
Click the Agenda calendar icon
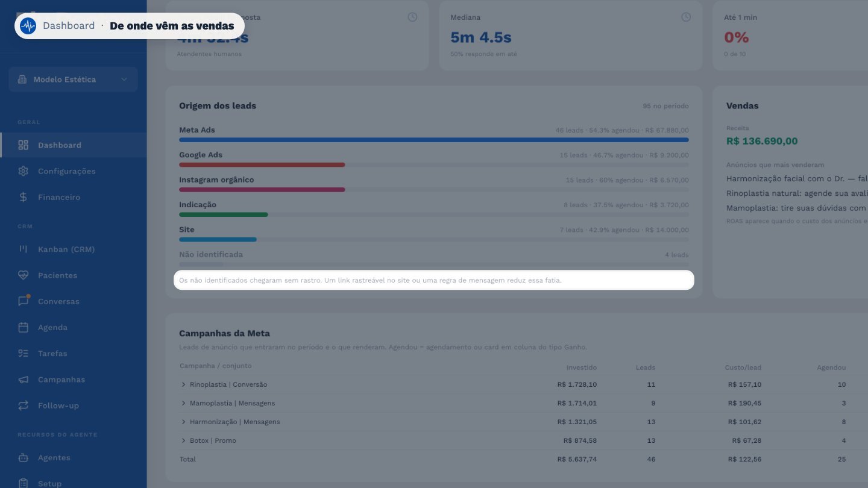click(24, 327)
